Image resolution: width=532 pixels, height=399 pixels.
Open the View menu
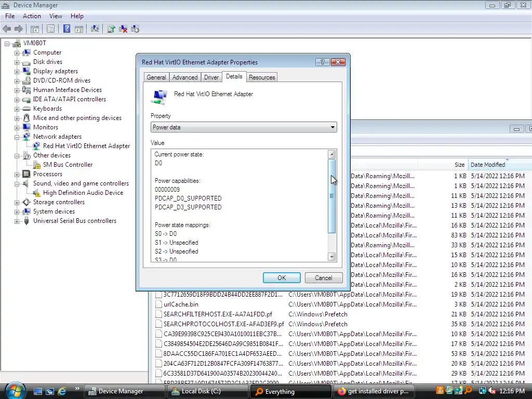pos(56,16)
